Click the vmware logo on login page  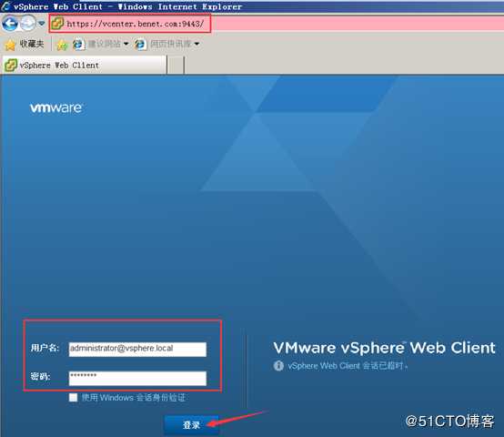[x=56, y=107]
